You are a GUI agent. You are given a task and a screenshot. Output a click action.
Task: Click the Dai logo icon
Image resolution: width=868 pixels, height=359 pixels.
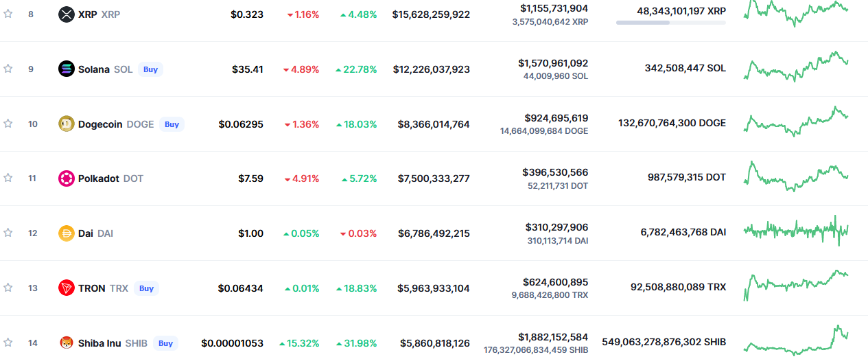67,233
